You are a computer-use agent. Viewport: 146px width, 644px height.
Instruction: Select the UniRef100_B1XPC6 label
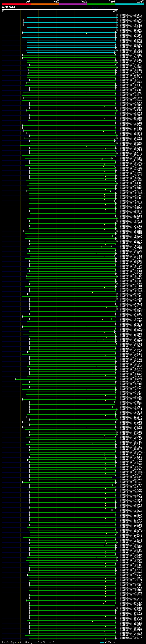pos(131,394)
